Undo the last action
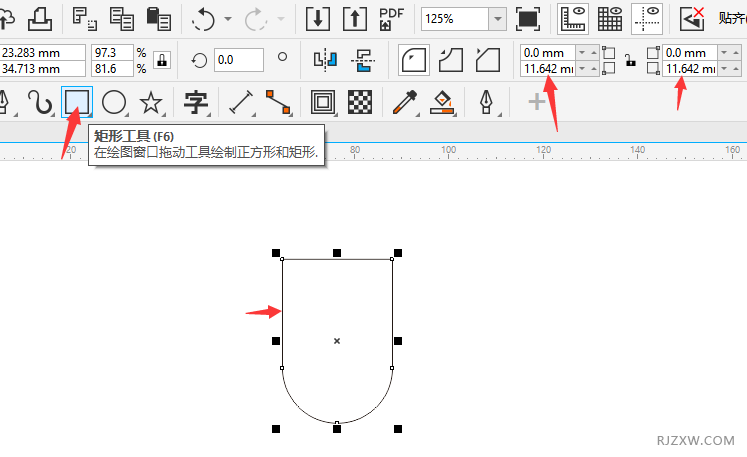Viewport: 747px width, 457px height. (x=203, y=20)
